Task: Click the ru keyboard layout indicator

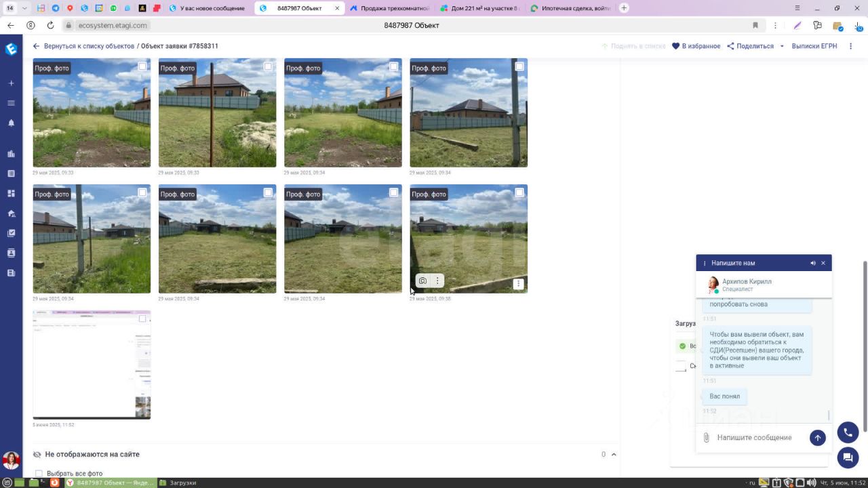Action: point(751,483)
